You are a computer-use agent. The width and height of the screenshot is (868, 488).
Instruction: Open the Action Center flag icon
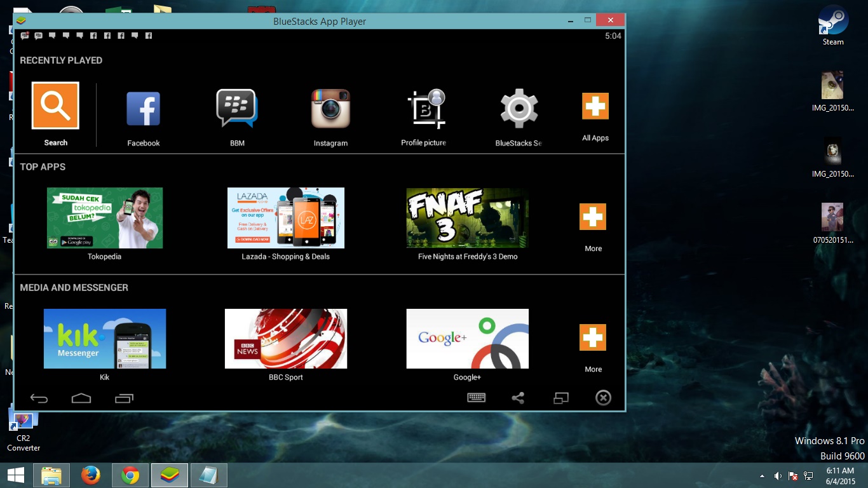click(x=793, y=475)
